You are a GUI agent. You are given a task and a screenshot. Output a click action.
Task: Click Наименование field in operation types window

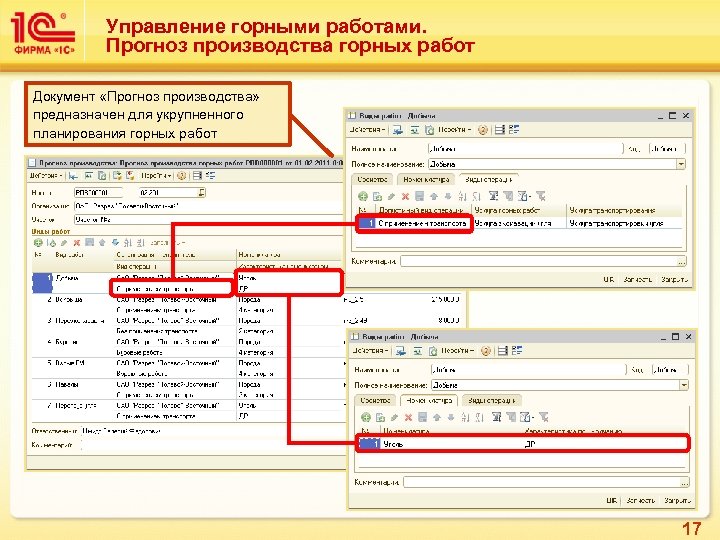pyautogui.click(x=525, y=149)
